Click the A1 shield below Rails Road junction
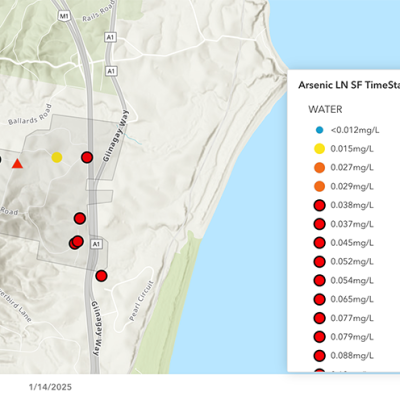The height and width of the screenshot is (400, 400). click(111, 71)
